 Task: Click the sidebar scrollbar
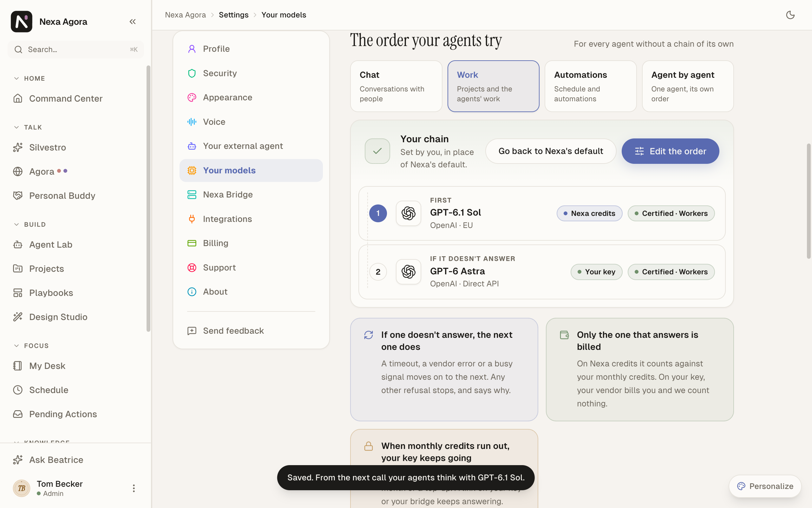pyautogui.click(x=148, y=198)
